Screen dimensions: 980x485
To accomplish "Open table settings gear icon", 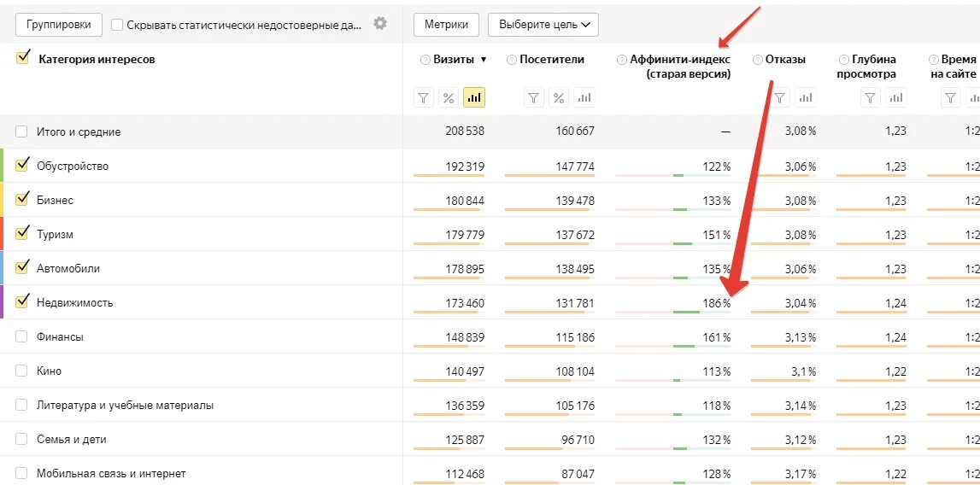I will (x=380, y=24).
